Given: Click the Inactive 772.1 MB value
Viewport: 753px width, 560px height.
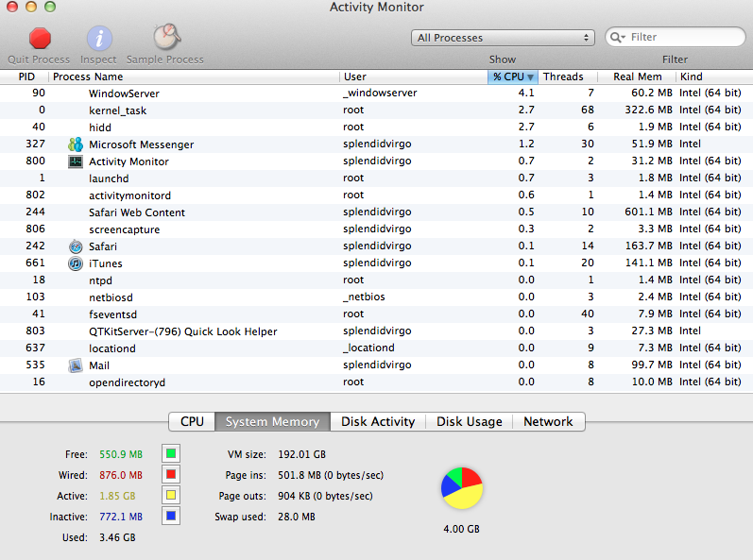Looking at the screenshot, I should (x=121, y=517).
